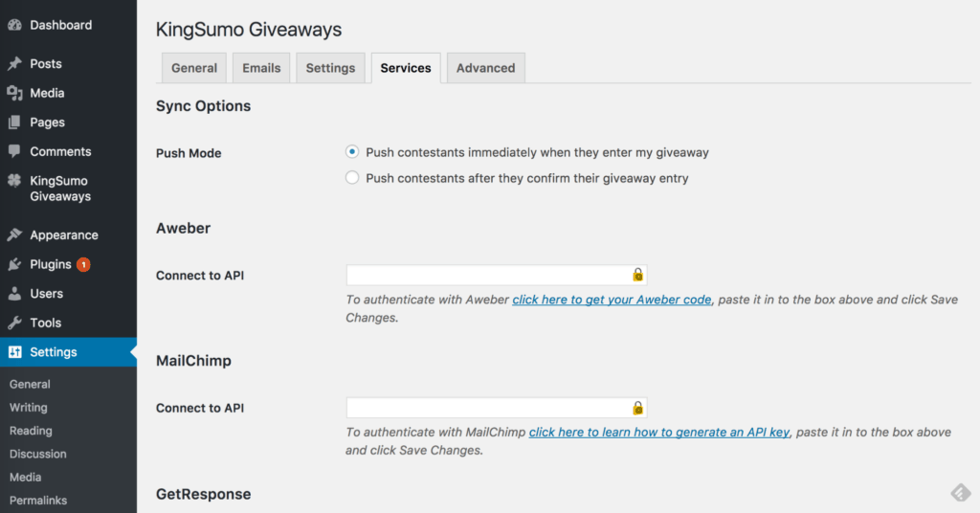Click the Posts pushpin icon
Viewport: 980px width, 513px height.
pos(14,64)
